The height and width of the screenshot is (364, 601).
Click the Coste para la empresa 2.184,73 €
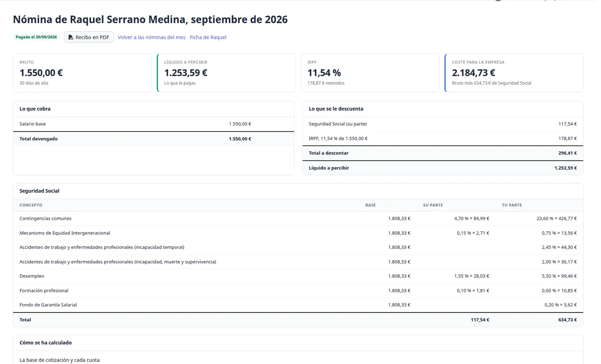474,73
